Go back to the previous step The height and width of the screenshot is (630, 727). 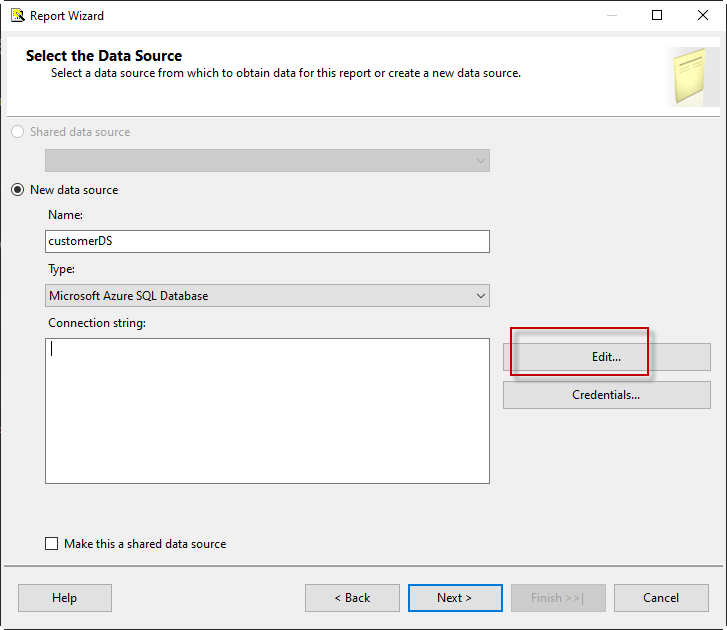[352, 598]
